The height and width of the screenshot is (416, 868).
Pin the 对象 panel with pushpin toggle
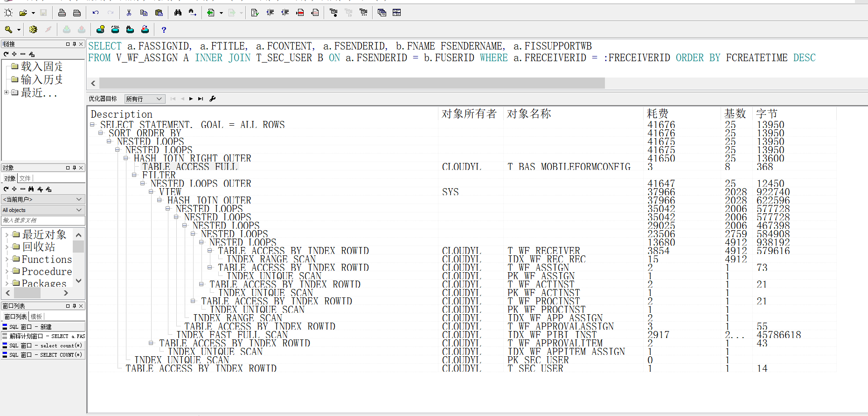74,168
